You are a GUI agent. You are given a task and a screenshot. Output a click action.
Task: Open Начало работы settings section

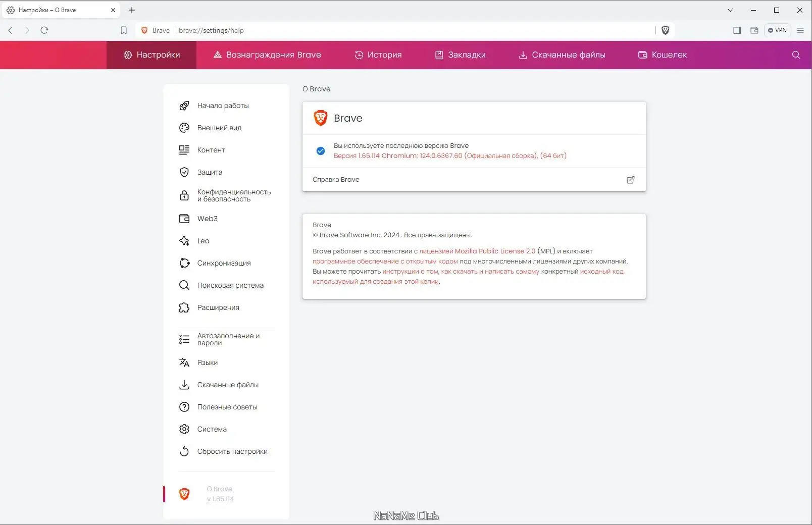pyautogui.click(x=223, y=106)
